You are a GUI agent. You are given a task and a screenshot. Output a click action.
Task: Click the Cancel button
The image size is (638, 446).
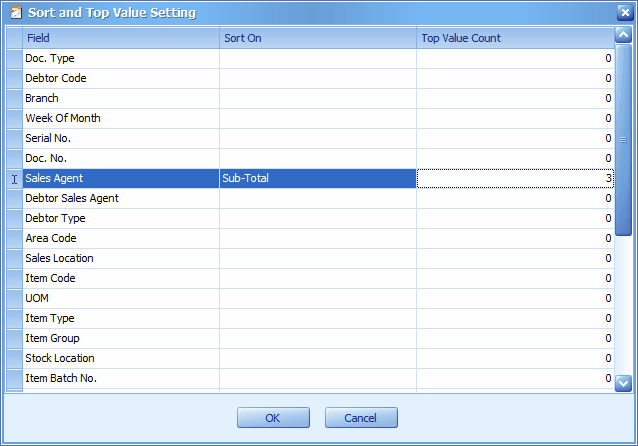pos(361,418)
